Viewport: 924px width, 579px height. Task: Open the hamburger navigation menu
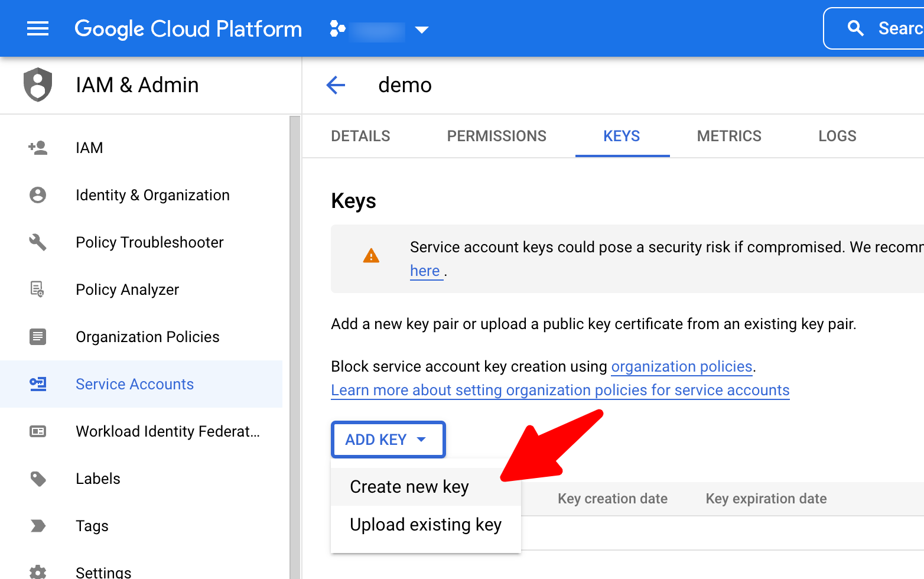coord(38,28)
